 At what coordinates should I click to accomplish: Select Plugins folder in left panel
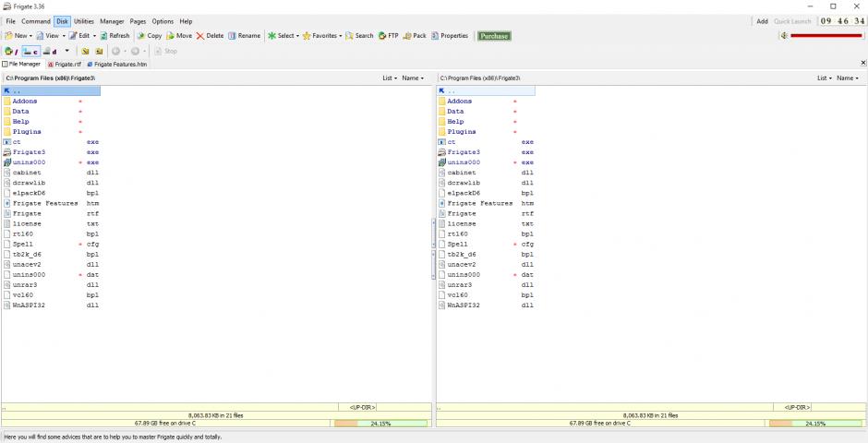point(51,132)
